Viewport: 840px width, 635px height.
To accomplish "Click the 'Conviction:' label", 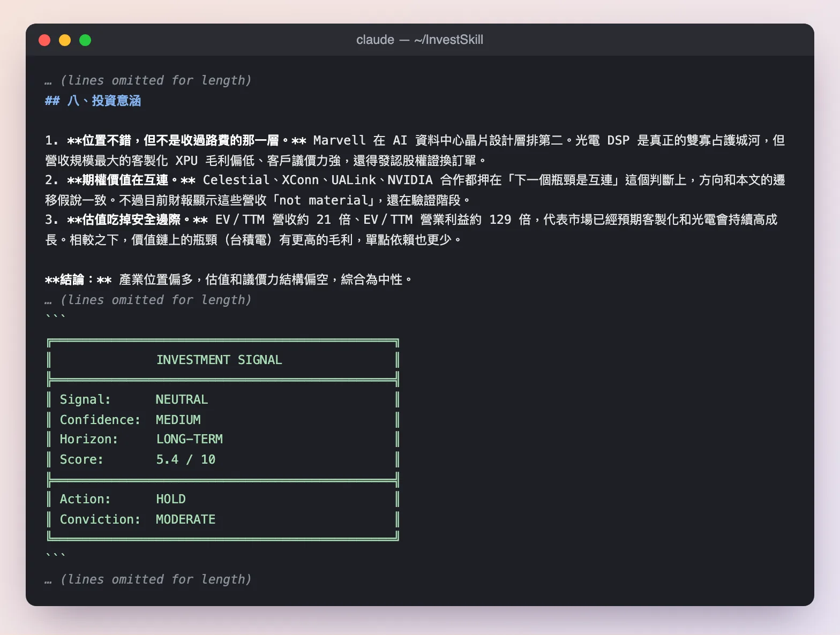I will point(100,519).
